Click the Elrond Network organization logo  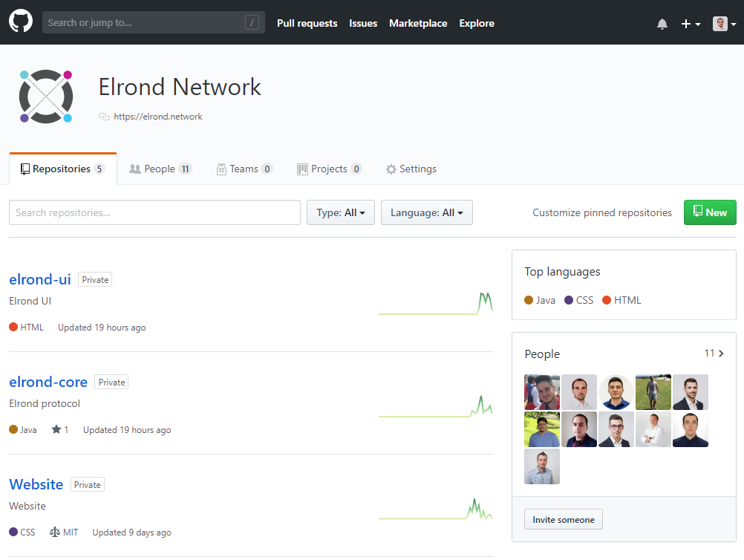[x=46, y=97]
